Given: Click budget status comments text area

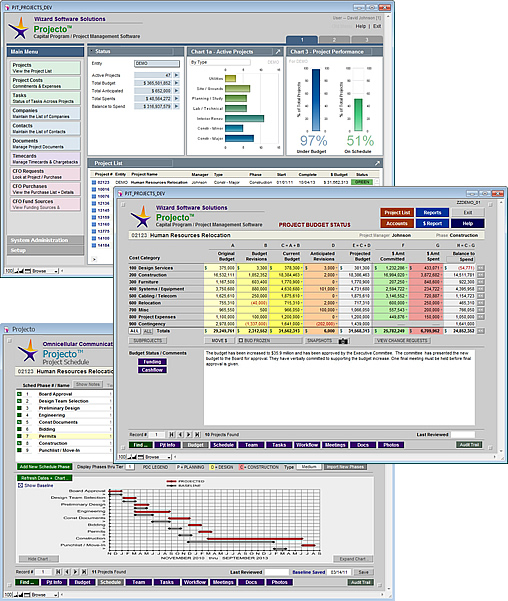Looking at the screenshot, I should (339, 387).
